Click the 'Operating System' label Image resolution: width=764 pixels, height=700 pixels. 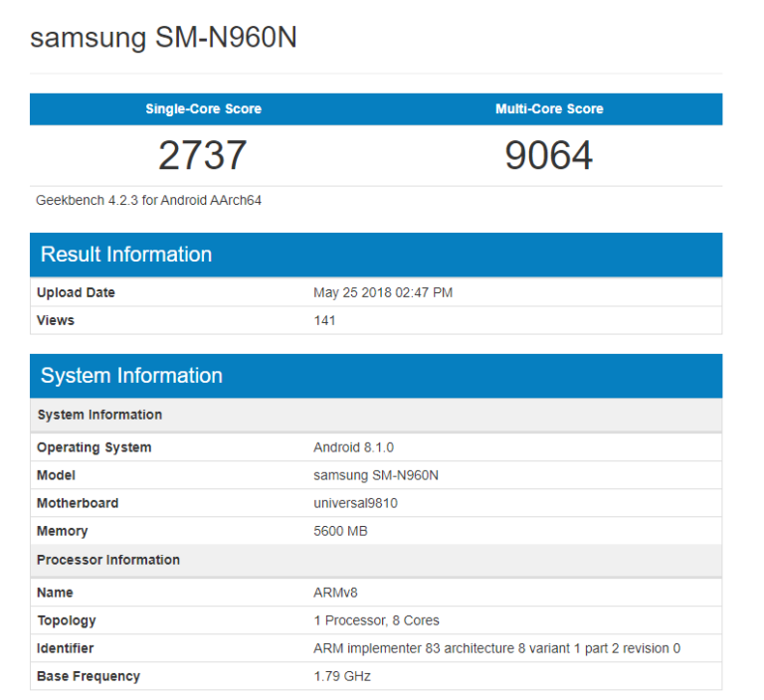(95, 447)
